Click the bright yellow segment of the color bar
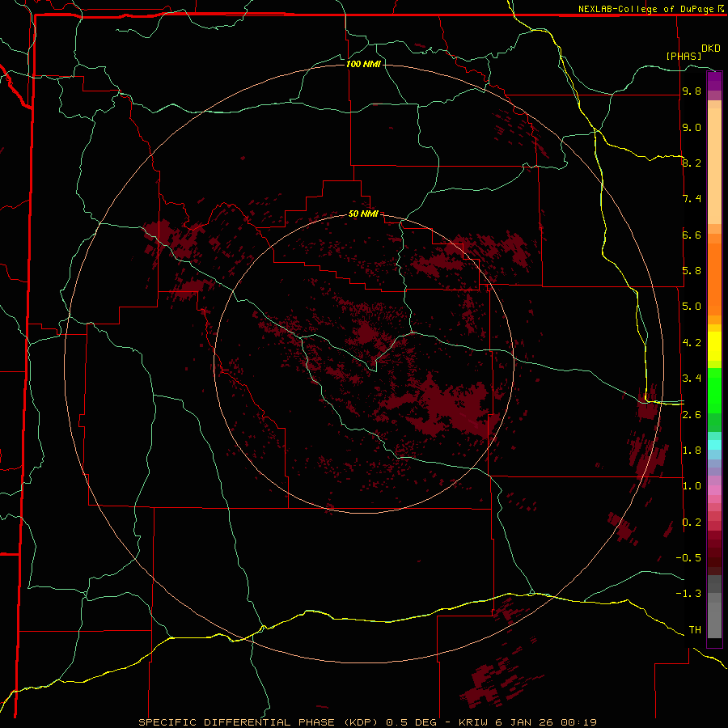This screenshot has height=728, width=728. pos(714,346)
